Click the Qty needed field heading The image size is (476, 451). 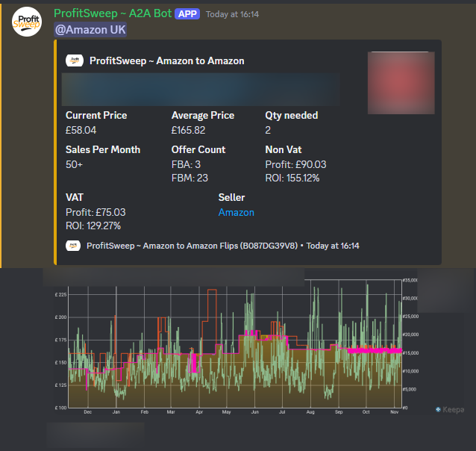(292, 116)
